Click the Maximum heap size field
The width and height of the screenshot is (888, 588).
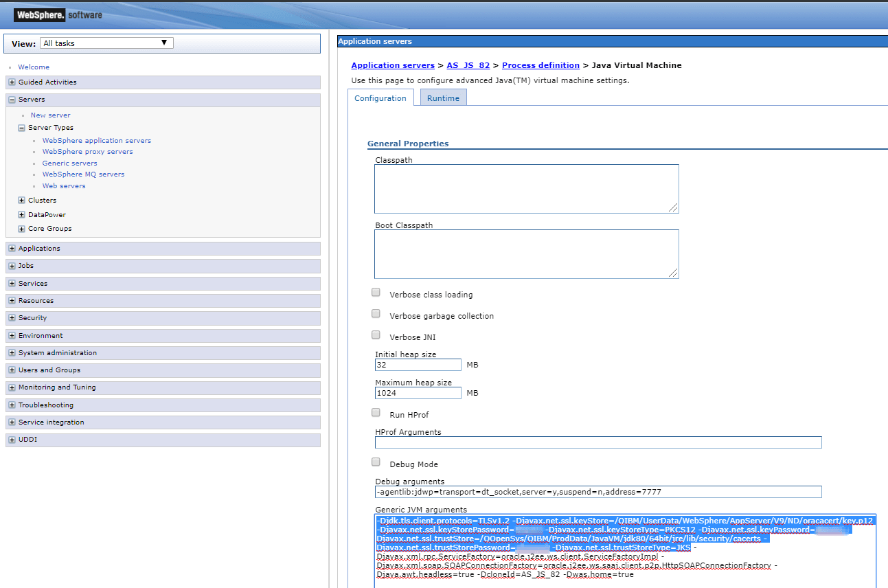(x=418, y=394)
